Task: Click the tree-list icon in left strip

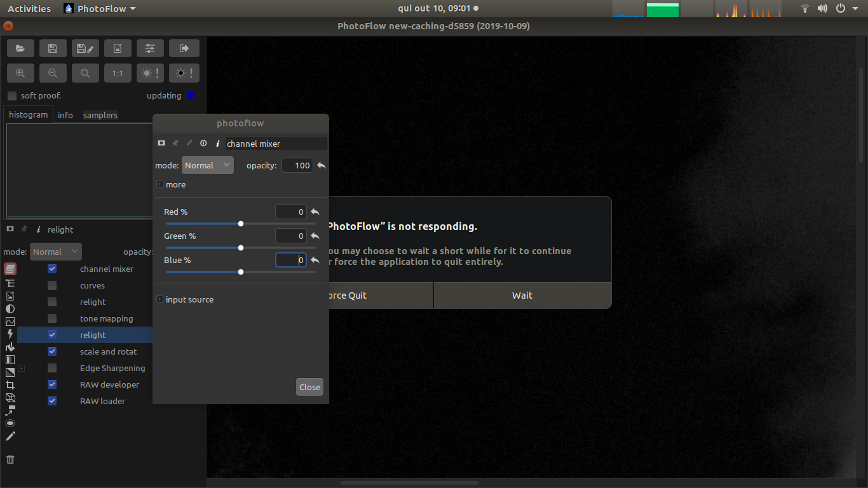Action: (x=10, y=283)
